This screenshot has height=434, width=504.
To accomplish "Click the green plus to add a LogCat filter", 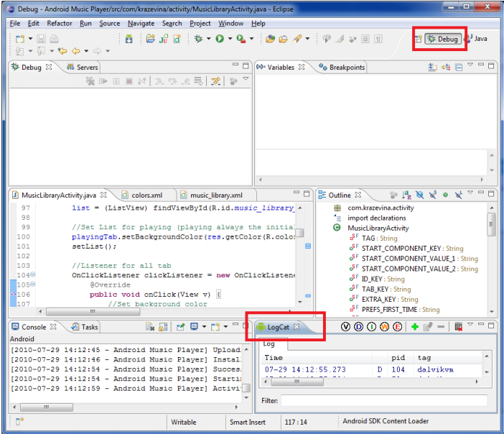I will (415, 327).
